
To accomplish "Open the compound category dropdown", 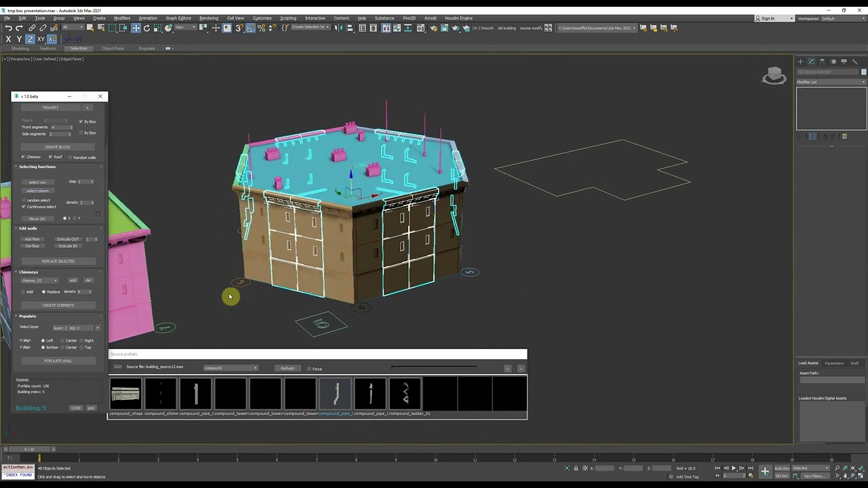I will pos(231,368).
